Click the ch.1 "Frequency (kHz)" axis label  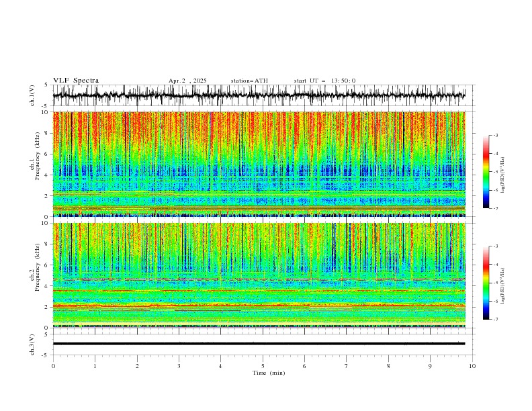coord(37,154)
